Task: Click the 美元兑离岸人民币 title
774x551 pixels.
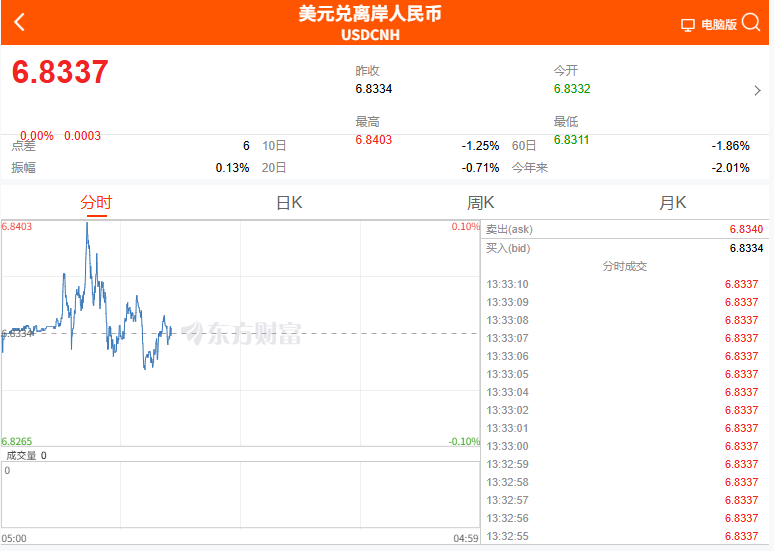Action: pos(370,14)
